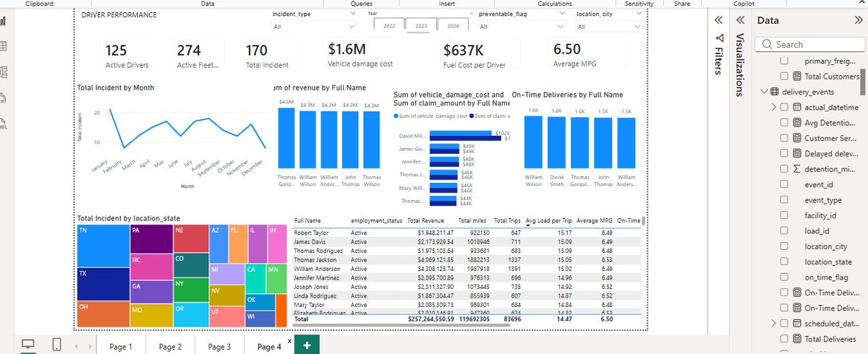
Task: Click the Active Drivers card showing 125
Action: coord(127,55)
